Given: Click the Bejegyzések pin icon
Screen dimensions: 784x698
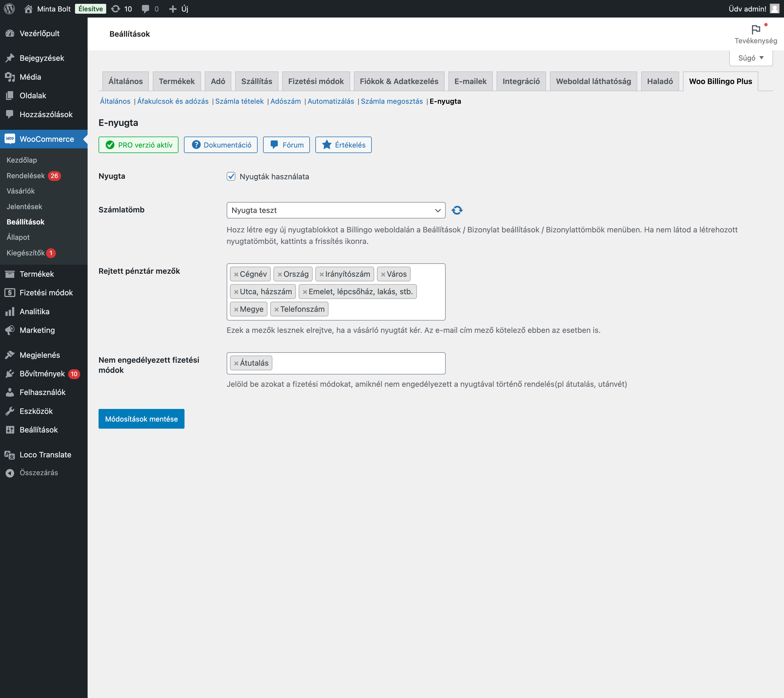Looking at the screenshot, I should [x=10, y=58].
